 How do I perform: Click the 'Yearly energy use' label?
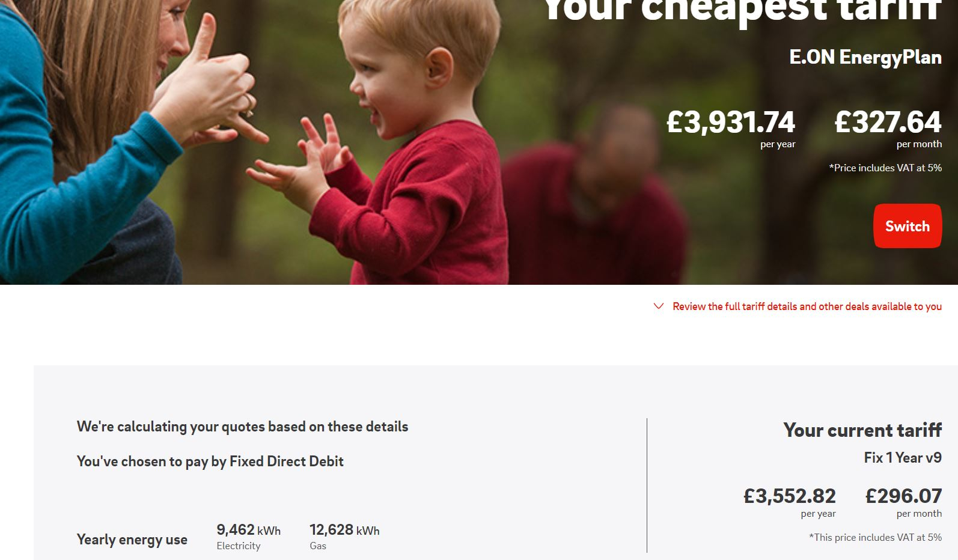pyautogui.click(x=132, y=540)
